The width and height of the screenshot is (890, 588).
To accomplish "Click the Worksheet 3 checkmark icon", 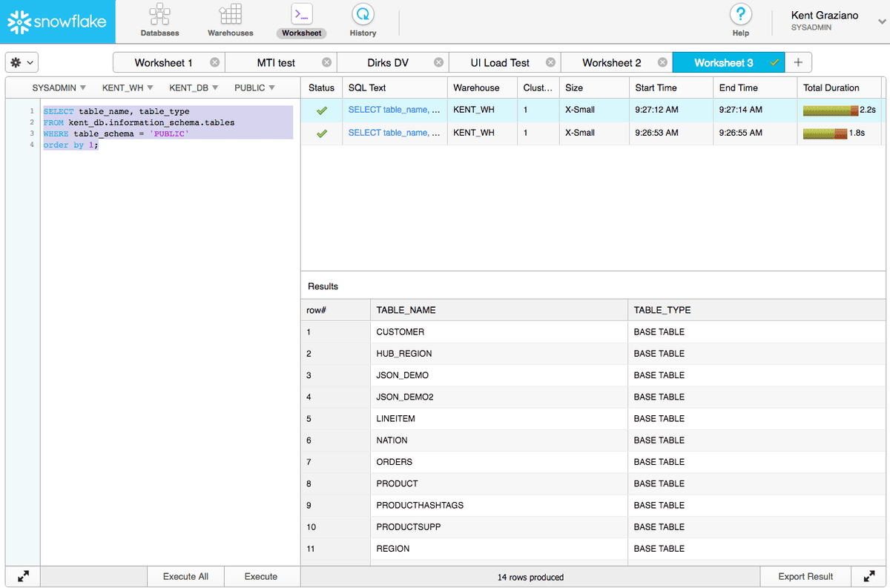I will (774, 62).
